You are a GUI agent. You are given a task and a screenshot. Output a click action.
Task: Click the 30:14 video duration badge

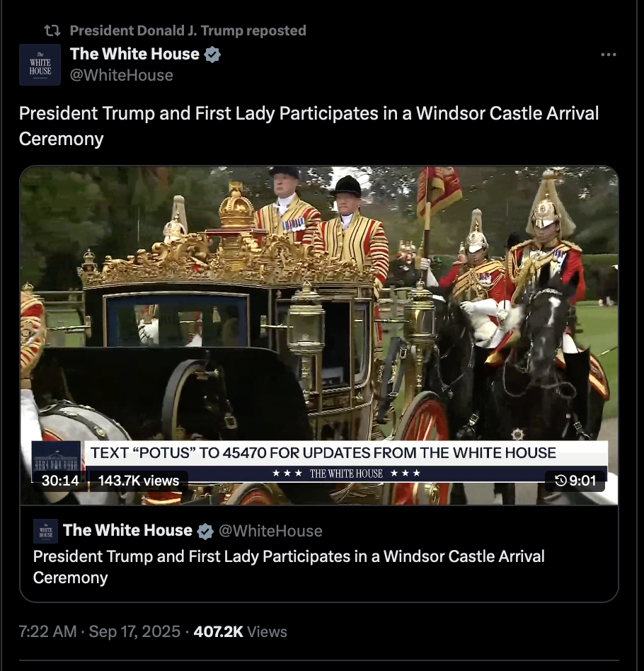[60, 481]
